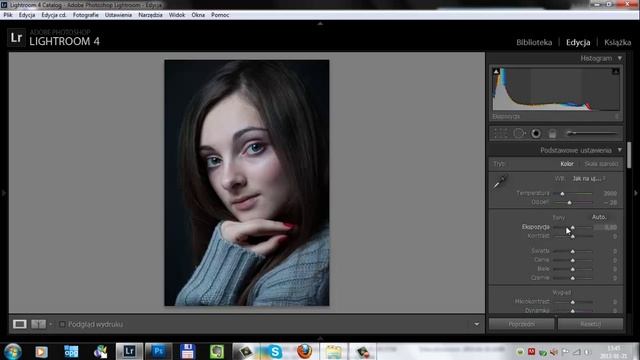Adjust the Cienie slider handle

click(573, 260)
